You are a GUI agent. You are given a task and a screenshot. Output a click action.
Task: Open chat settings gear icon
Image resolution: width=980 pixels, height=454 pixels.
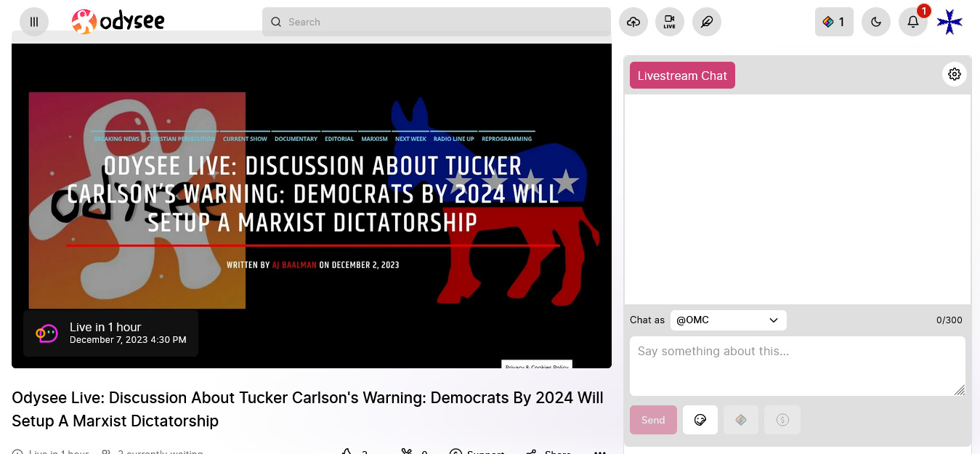955,74
